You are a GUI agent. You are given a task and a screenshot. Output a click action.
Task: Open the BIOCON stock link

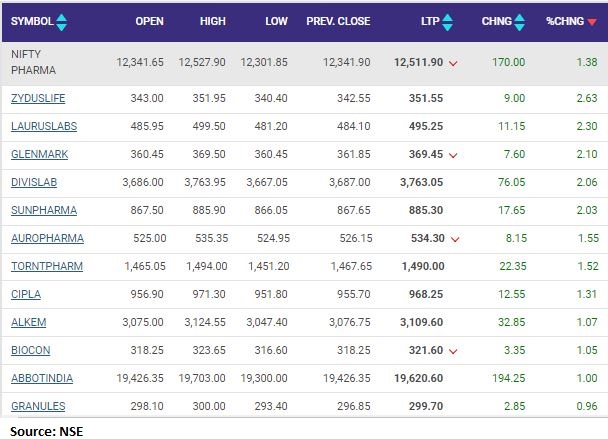point(31,350)
